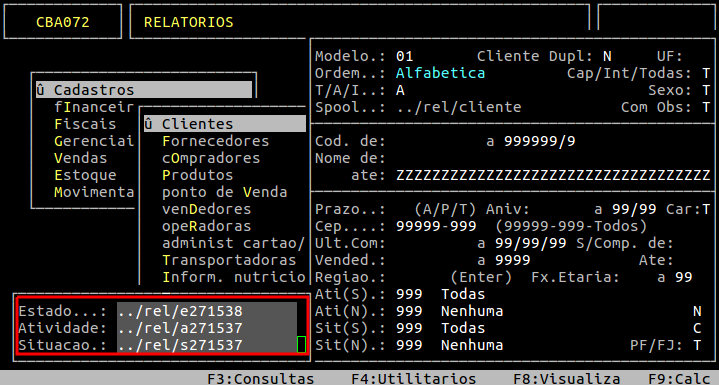
Task: Click the Nome de: label
Action: [x=350, y=158]
